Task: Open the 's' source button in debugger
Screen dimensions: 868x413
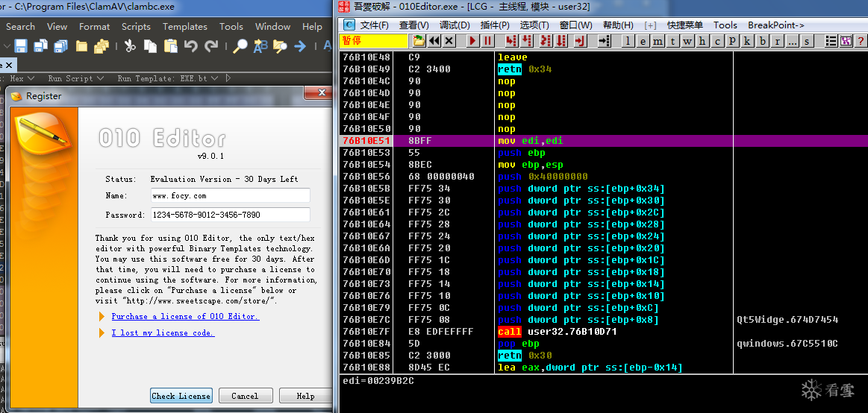Action: click(807, 41)
